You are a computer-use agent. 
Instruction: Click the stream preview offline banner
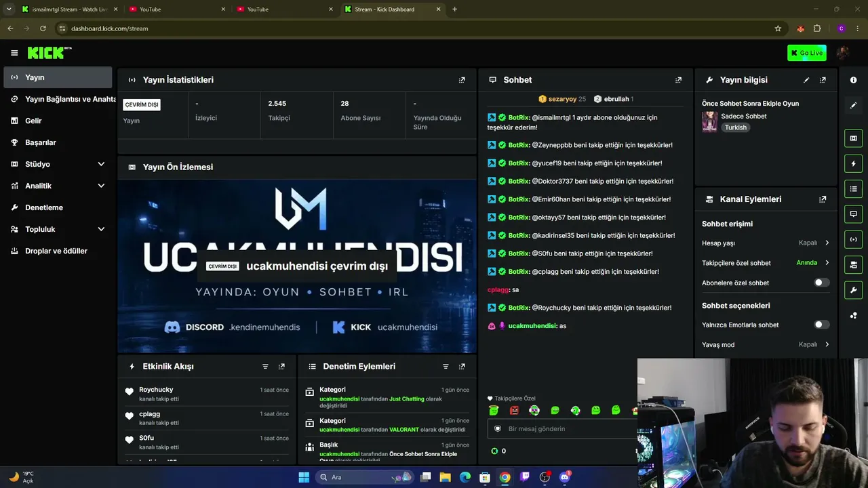297,266
